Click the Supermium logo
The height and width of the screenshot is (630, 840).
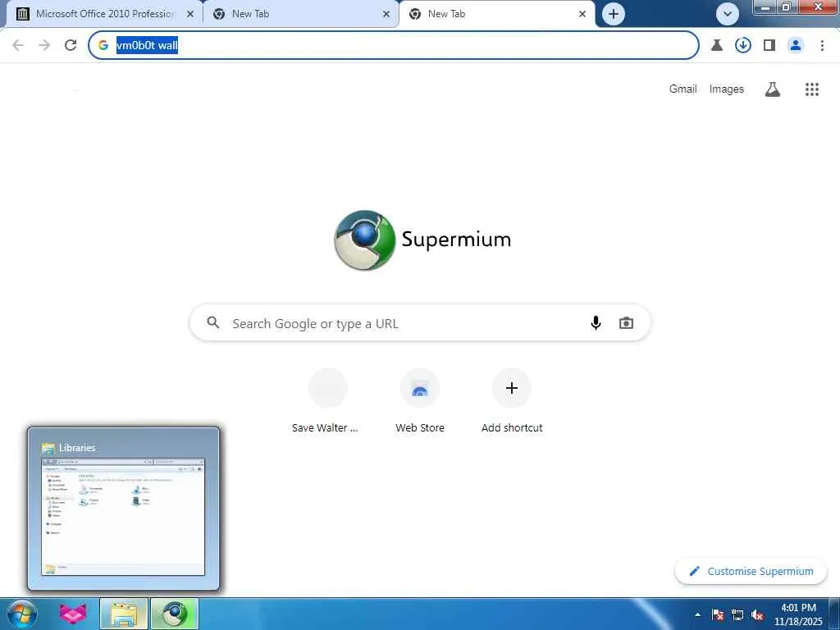point(422,240)
